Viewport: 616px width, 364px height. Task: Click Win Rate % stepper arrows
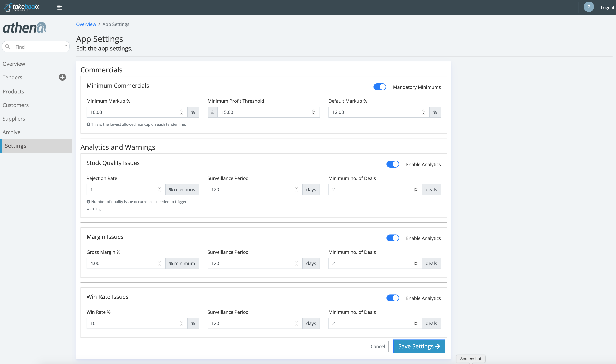click(181, 323)
